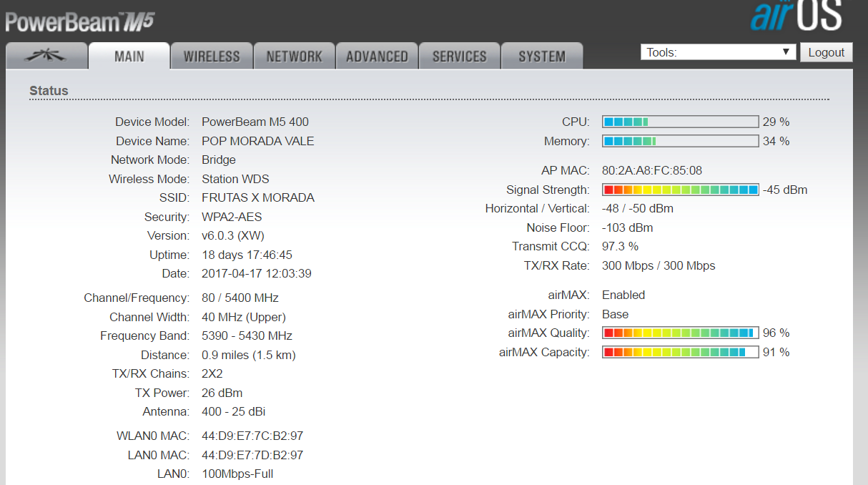Click the AP MAC address value
Viewport: 868px width, 485px height.
pyautogui.click(x=651, y=170)
